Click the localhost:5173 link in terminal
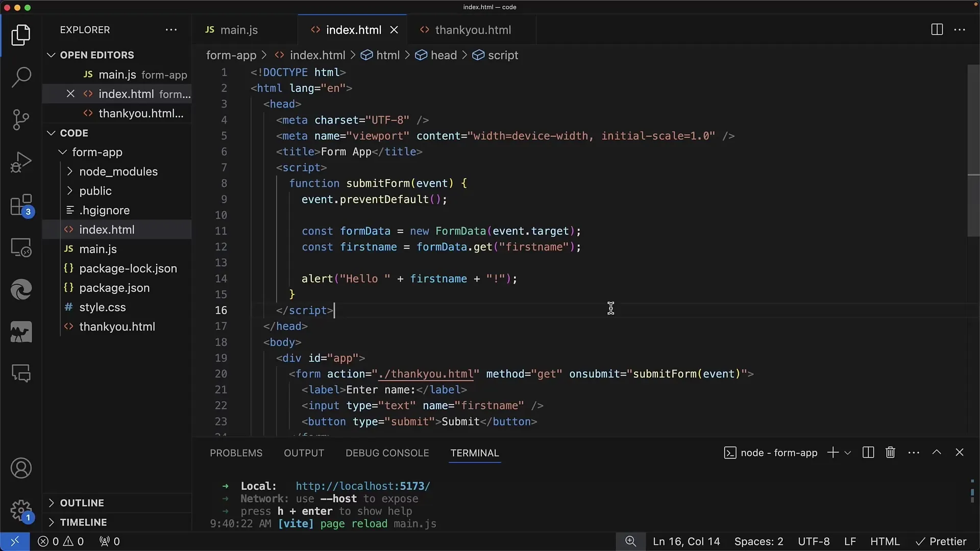The image size is (980, 551). (362, 486)
